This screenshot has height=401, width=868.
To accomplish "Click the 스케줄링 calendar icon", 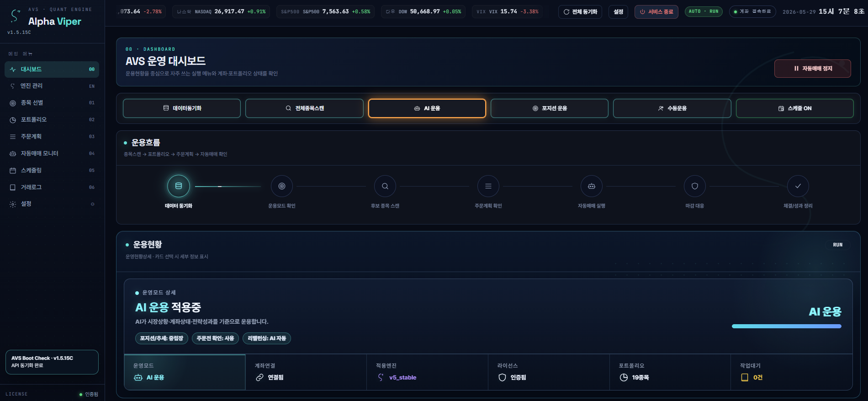I will 13,171.
